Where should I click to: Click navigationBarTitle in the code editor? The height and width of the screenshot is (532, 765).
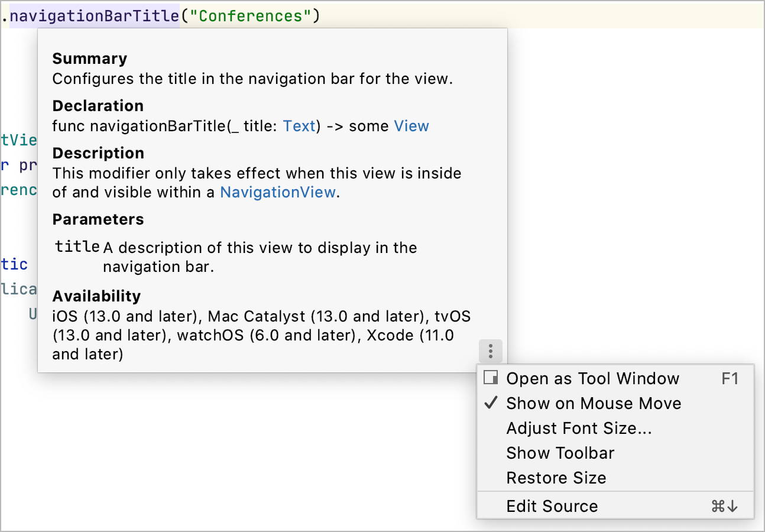pos(95,15)
